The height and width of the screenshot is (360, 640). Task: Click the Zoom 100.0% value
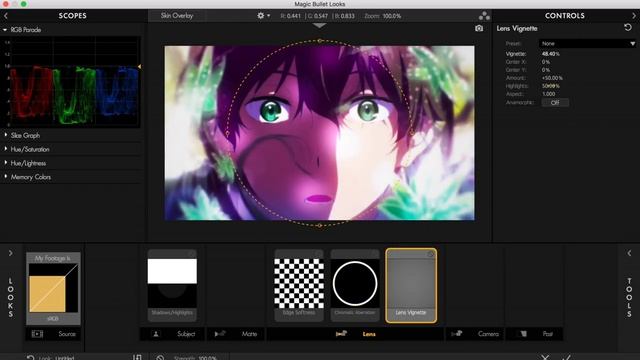click(x=391, y=16)
